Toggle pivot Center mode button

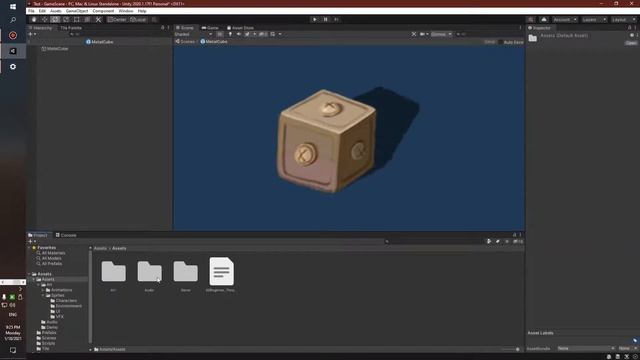(x=117, y=20)
